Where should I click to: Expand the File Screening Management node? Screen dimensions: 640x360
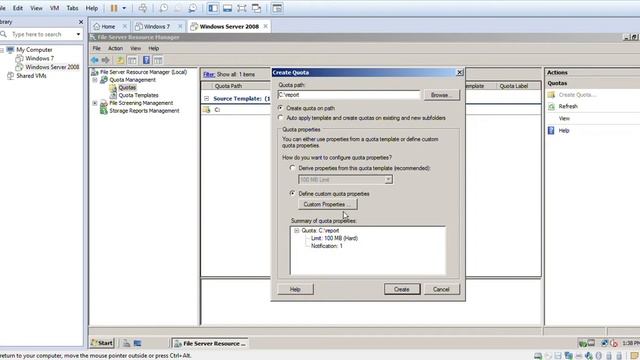click(x=95, y=103)
